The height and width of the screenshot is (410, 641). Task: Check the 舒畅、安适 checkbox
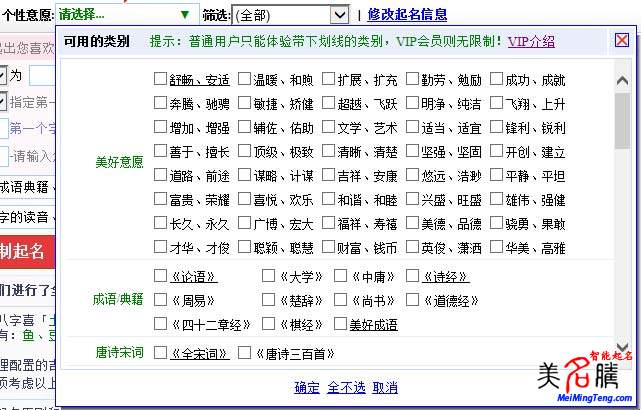click(x=161, y=79)
